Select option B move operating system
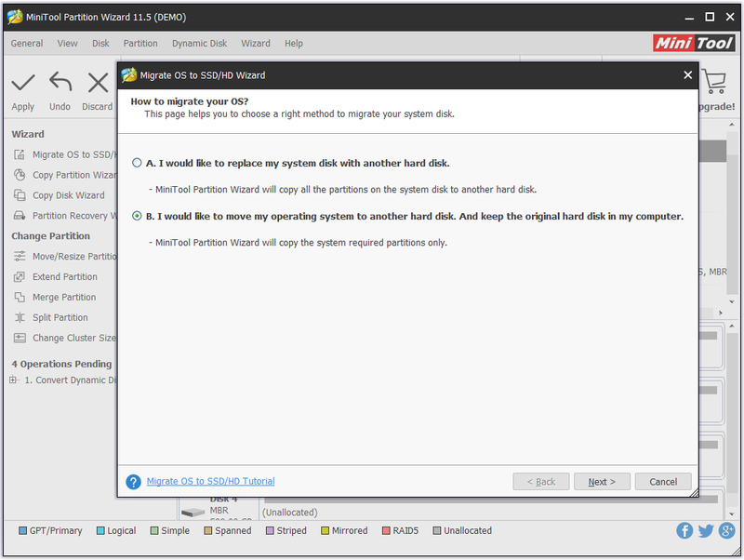This screenshot has width=744, height=560. click(x=137, y=216)
